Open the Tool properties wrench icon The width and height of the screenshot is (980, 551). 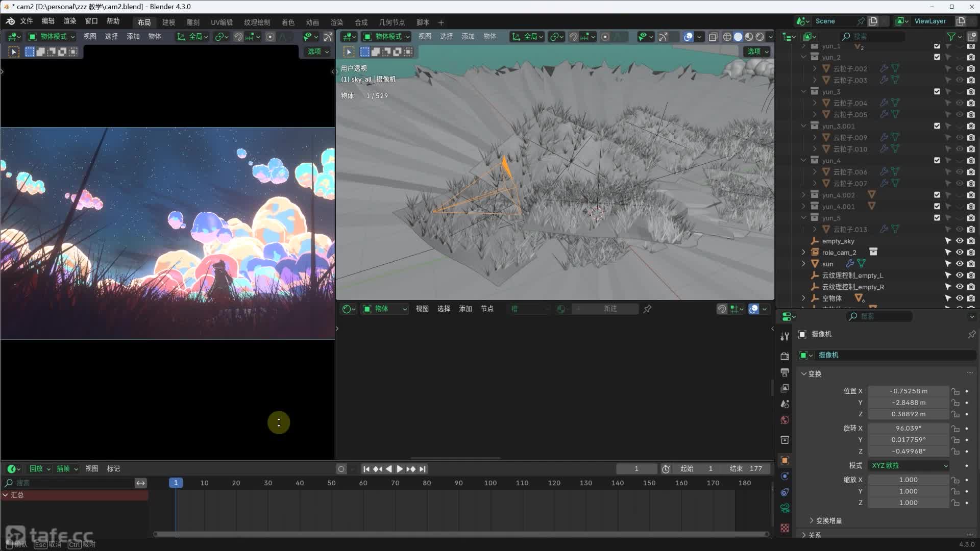785,336
